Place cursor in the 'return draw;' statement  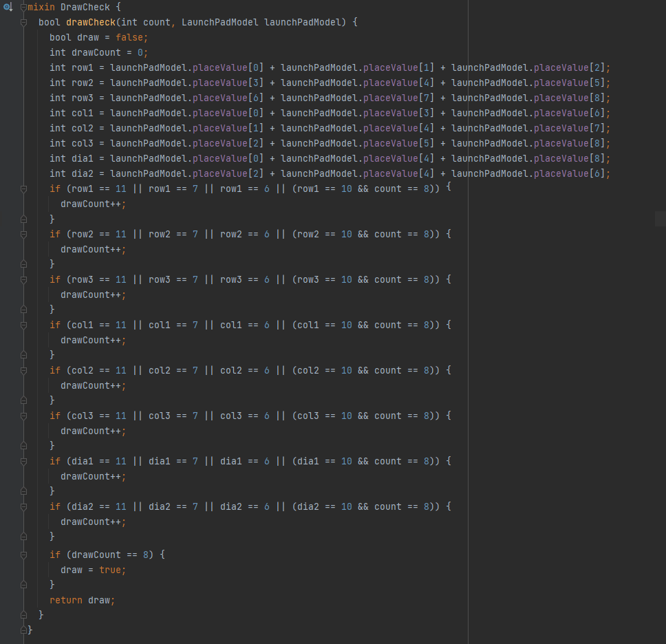tap(82, 600)
